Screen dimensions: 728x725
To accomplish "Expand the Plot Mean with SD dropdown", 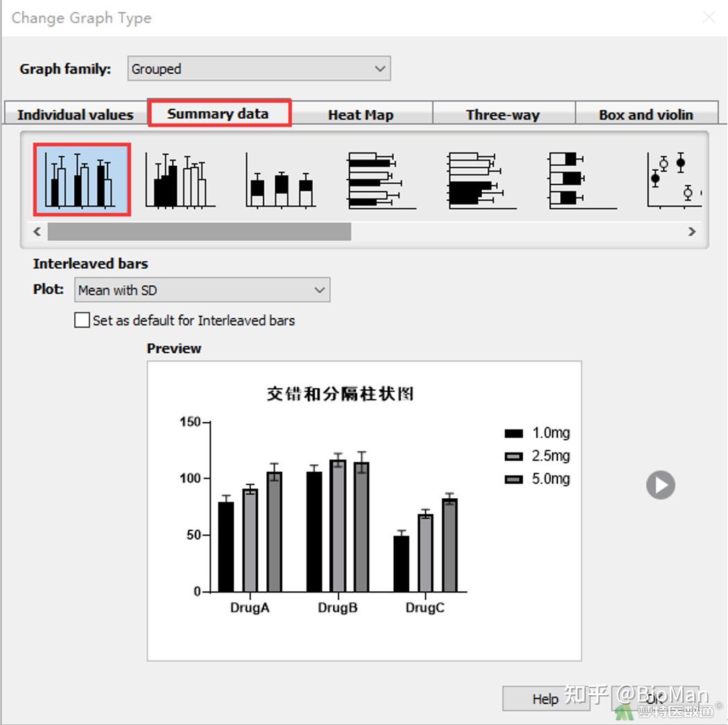I will point(202,290).
